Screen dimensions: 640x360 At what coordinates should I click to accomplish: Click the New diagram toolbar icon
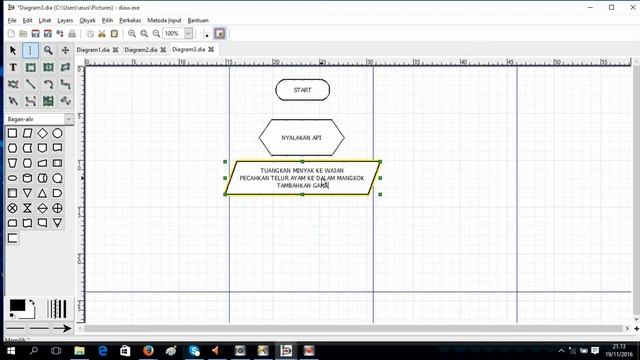coord(11,33)
